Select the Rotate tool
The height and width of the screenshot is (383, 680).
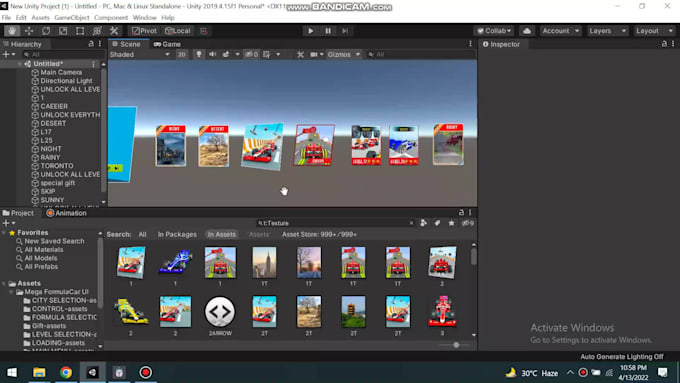tap(46, 31)
